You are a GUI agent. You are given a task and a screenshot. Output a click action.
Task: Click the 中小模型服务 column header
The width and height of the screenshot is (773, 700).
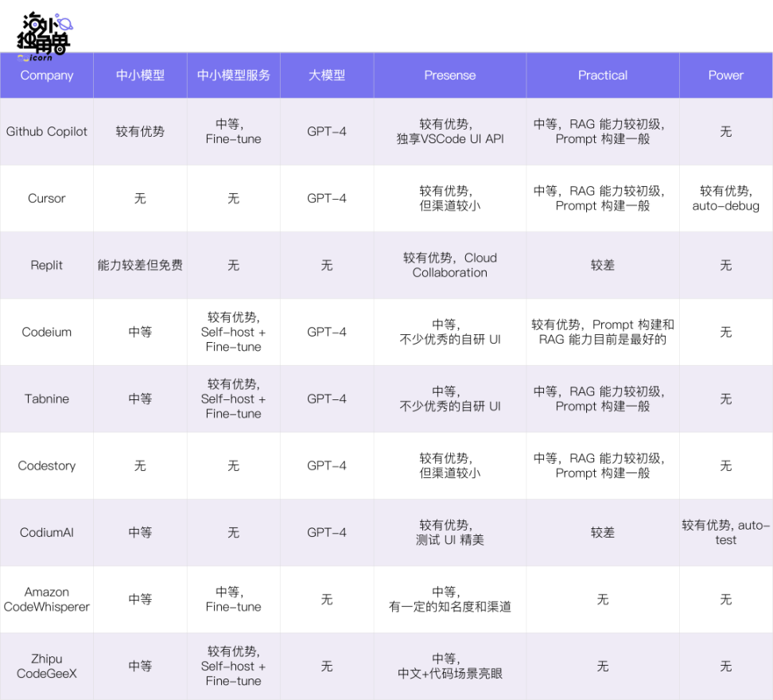[x=233, y=76]
